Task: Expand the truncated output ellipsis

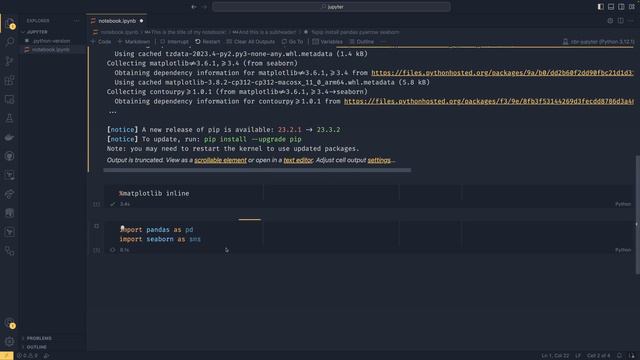Action: click(112, 111)
